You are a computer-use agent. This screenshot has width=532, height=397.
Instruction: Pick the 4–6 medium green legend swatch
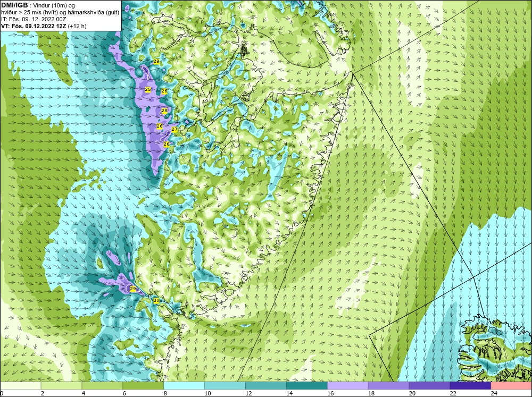tap(102, 386)
